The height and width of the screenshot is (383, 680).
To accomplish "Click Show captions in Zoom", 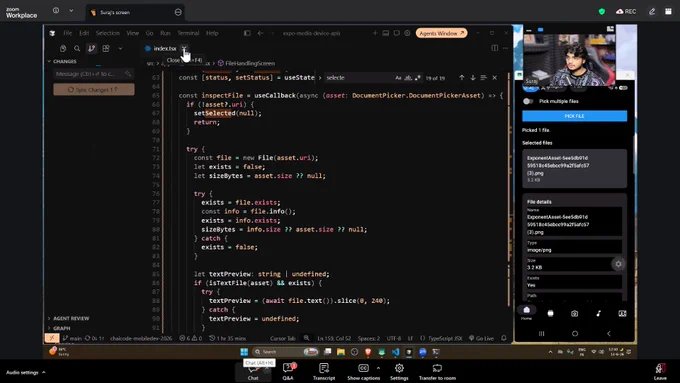I will tap(363, 372).
